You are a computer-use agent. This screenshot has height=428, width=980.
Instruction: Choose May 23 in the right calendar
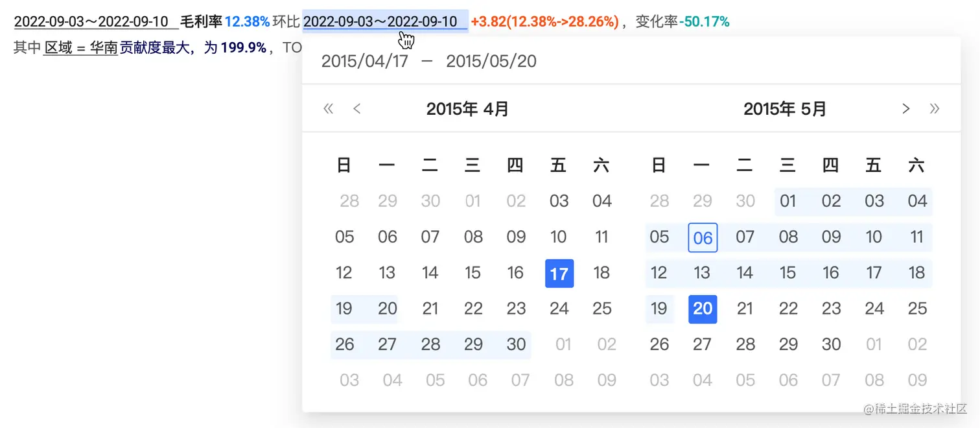[x=831, y=309]
